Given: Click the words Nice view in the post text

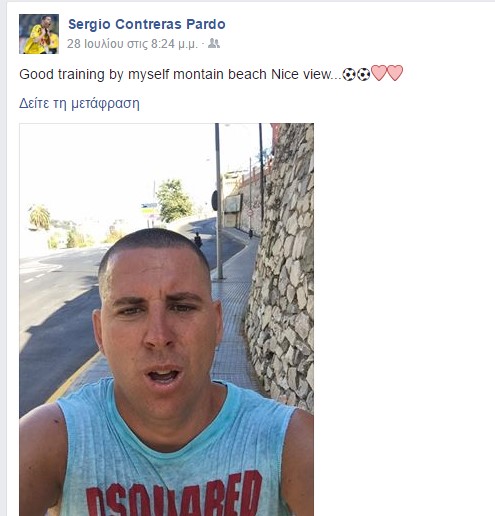Looking at the screenshot, I should point(300,74).
